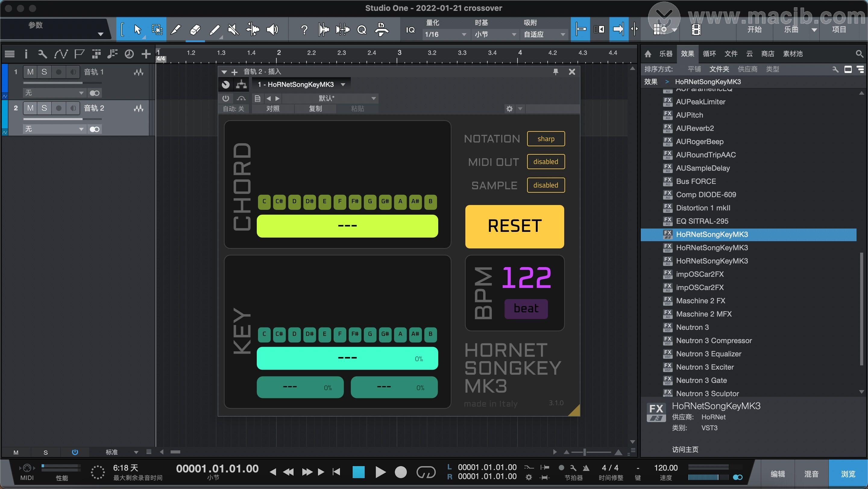Open 参数 dropdown arrow
Screen dimensions: 868x489
(x=100, y=34)
